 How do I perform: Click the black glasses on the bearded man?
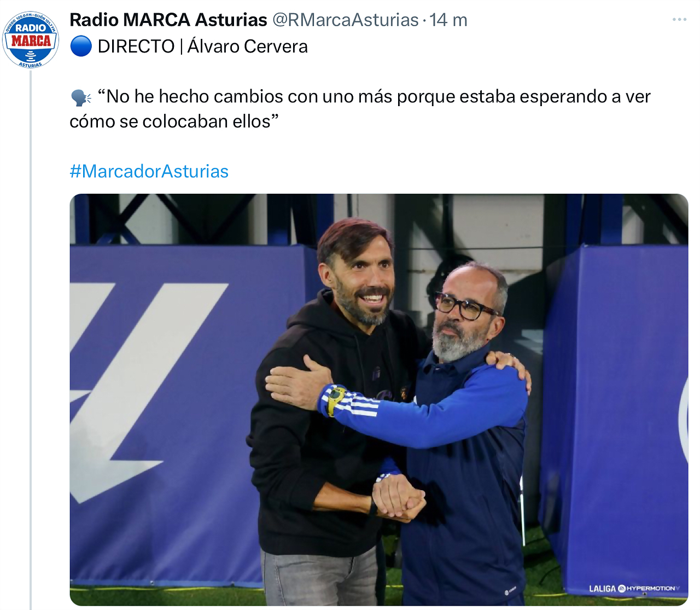[x=465, y=307]
